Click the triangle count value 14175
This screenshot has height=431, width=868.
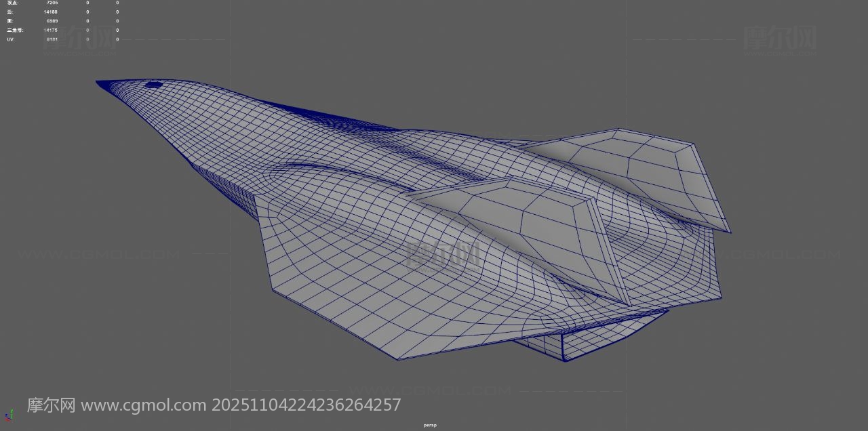(x=50, y=30)
